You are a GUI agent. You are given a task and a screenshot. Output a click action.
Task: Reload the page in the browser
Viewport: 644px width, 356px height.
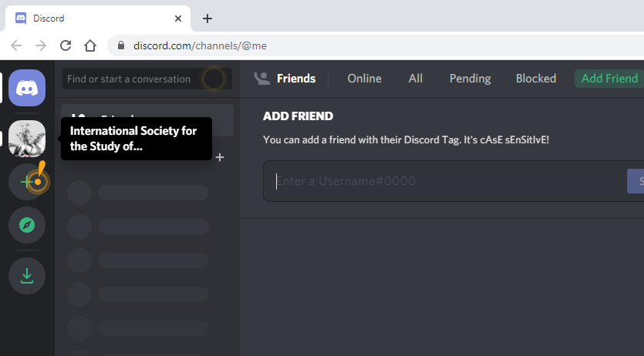(x=66, y=45)
